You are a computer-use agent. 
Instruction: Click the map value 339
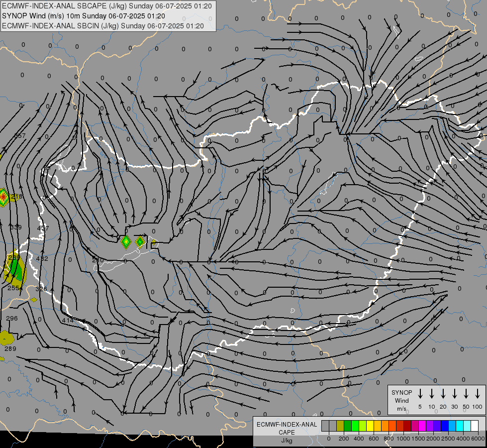pos(16,227)
